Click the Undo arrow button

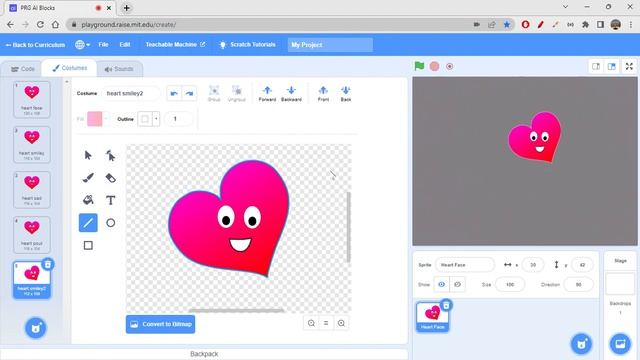174,93
